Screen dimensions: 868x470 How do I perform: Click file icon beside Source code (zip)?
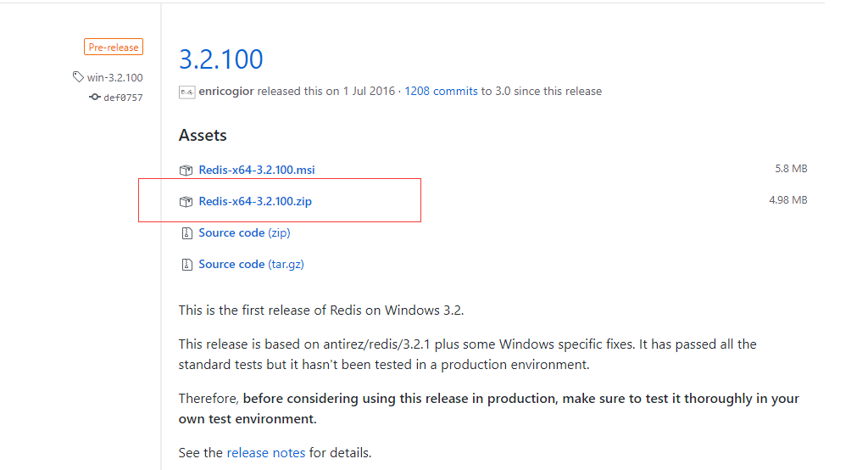click(186, 233)
